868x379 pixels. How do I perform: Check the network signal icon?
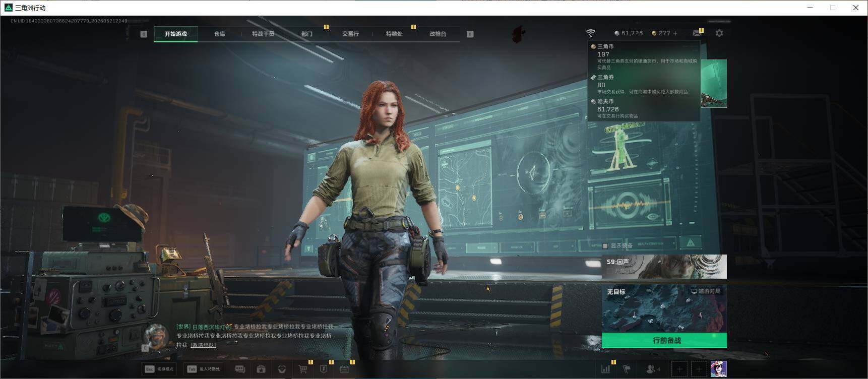click(x=590, y=33)
